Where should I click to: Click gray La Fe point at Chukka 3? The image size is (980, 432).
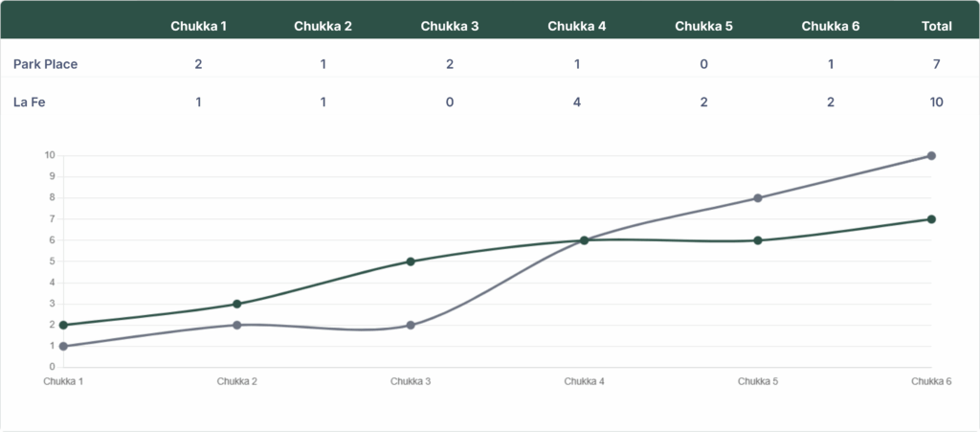[x=411, y=325]
